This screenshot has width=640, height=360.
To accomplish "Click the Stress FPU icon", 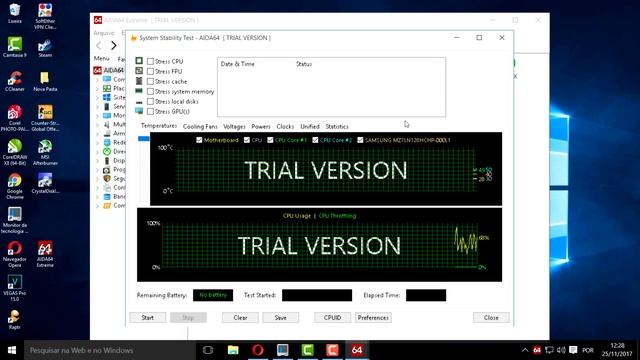I will pos(139,71).
